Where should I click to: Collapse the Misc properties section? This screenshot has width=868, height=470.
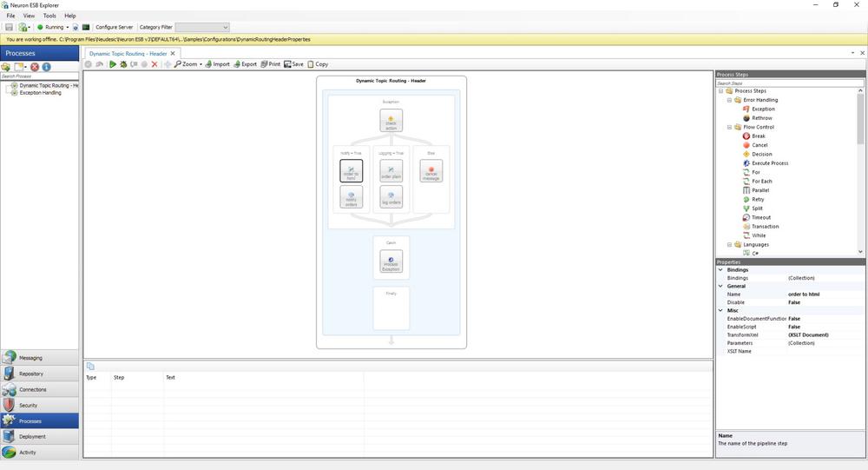[x=720, y=310]
